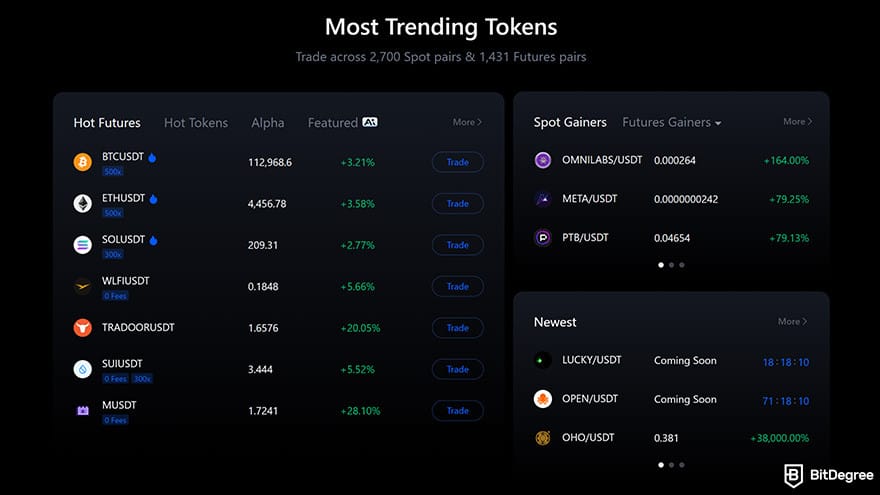Click the PTB token icon
The height and width of the screenshot is (495, 880).
click(543, 238)
